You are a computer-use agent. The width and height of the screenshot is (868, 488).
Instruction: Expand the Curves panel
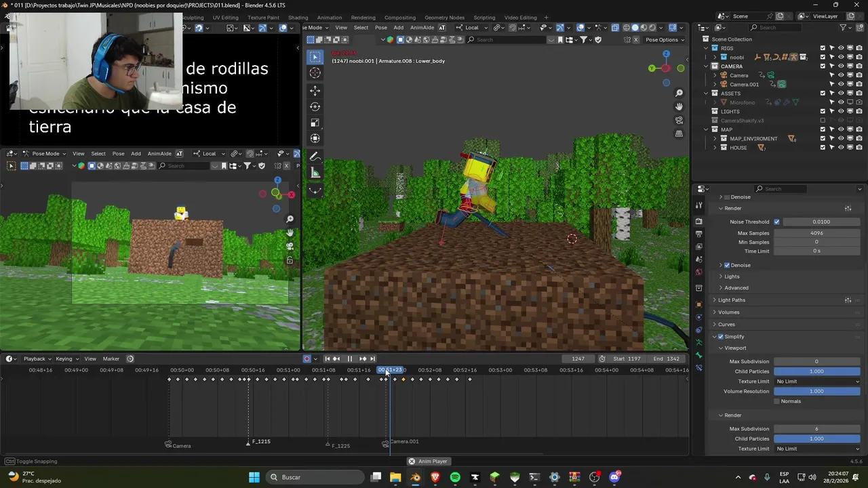(x=726, y=324)
